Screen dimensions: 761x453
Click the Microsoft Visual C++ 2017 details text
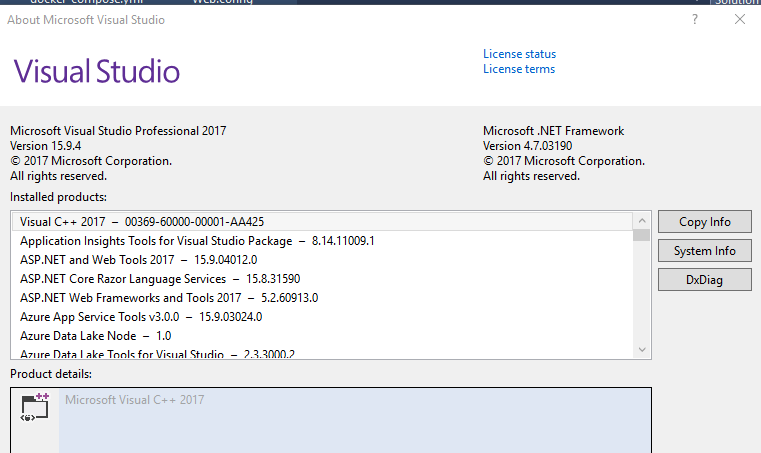[134, 400]
